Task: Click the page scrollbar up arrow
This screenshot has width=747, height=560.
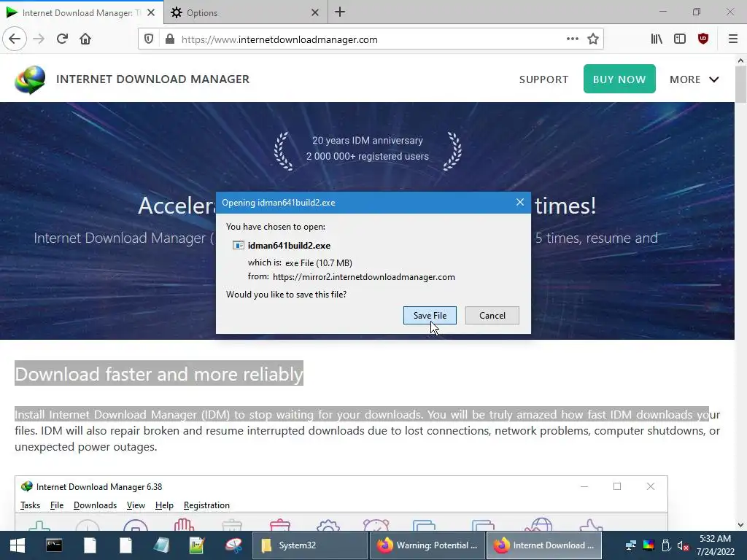Action: (740, 61)
